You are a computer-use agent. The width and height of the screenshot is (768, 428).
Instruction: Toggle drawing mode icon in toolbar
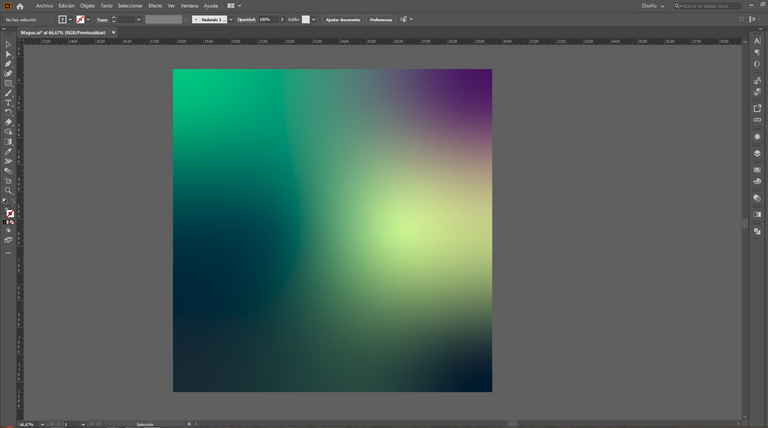pos(8,230)
